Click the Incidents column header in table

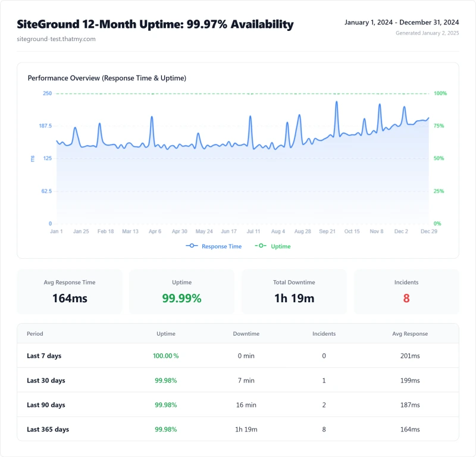coord(324,333)
